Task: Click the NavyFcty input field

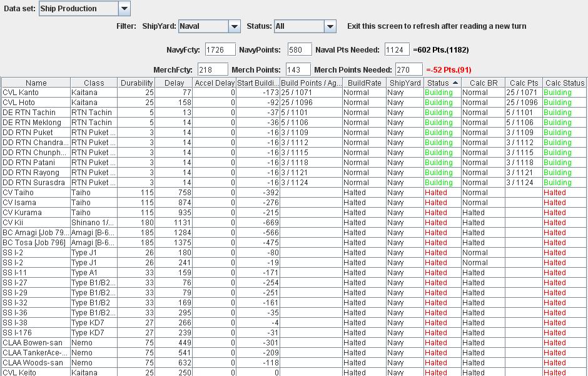Action: (x=220, y=50)
